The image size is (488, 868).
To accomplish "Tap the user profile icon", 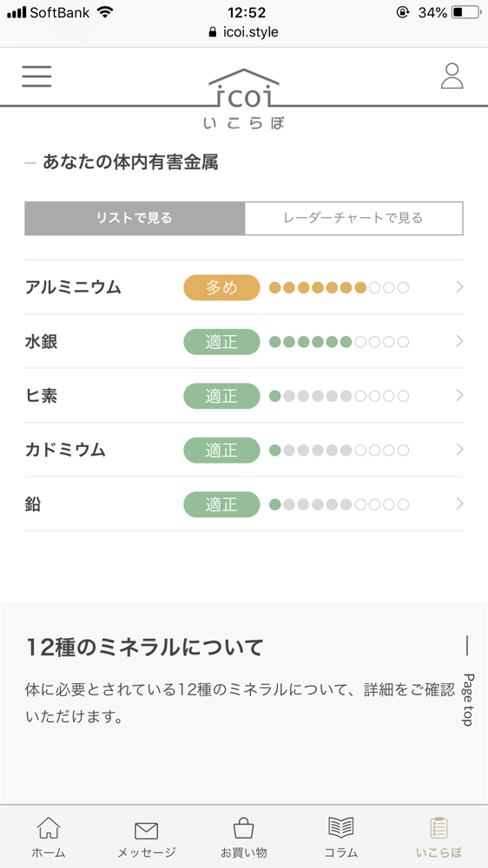I will click(452, 76).
